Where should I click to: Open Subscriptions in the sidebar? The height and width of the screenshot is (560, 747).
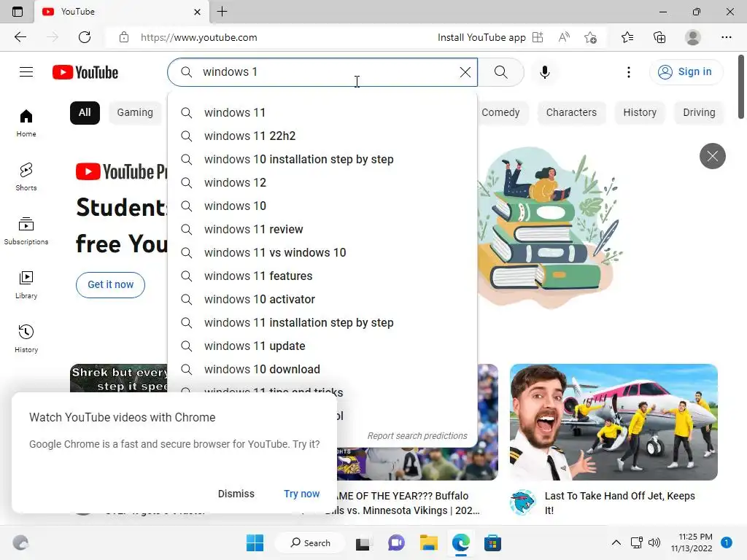26,231
